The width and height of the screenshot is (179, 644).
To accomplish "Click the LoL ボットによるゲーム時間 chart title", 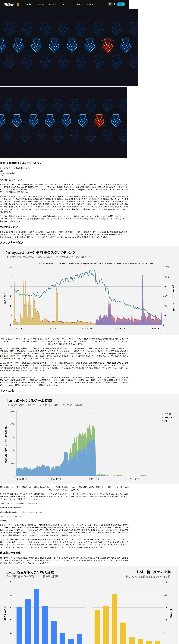I will (x=30, y=400).
